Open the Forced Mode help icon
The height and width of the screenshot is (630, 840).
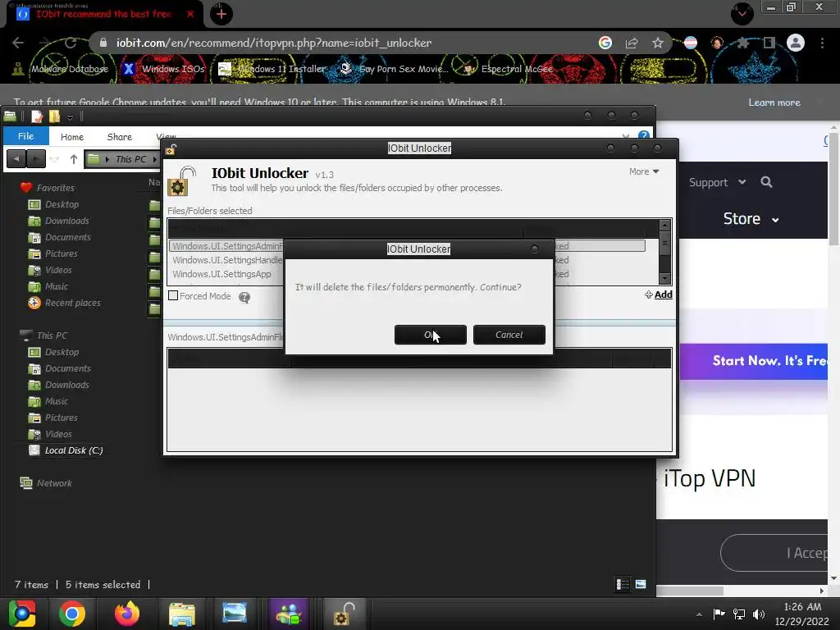coord(244,297)
